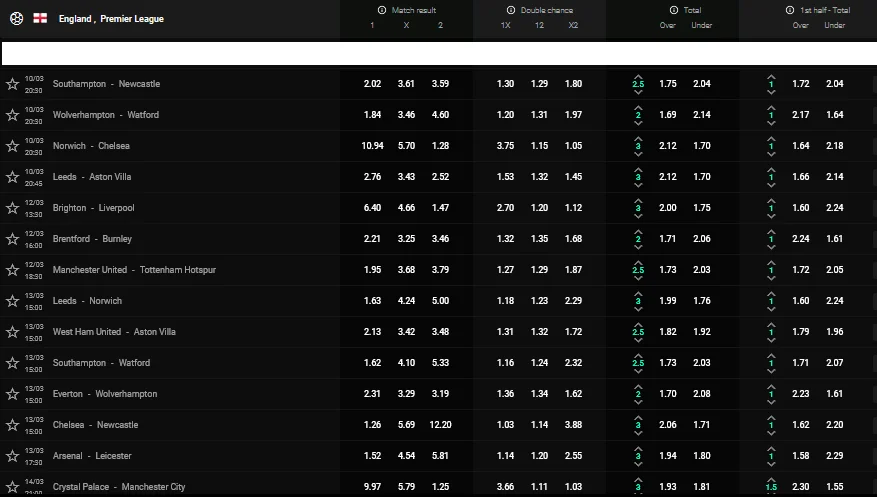Increase Total line for Wolverhampton - Watford
This screenshot has width=877, height=497.
pyautogui.click(x=638, y=105)
